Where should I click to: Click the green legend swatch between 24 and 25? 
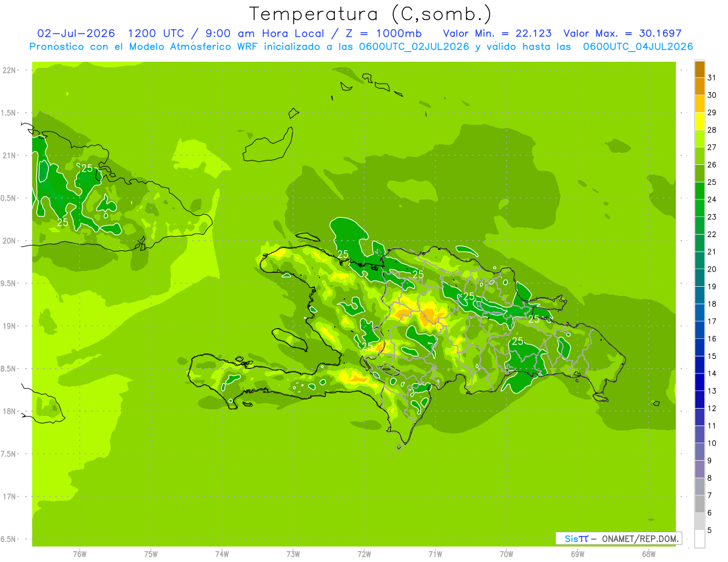(x=699, y=191)
